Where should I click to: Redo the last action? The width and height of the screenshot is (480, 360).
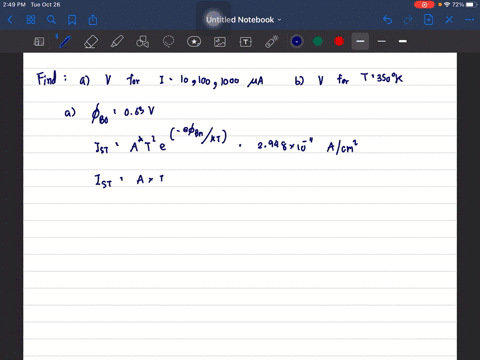click(x=408, y=20)
